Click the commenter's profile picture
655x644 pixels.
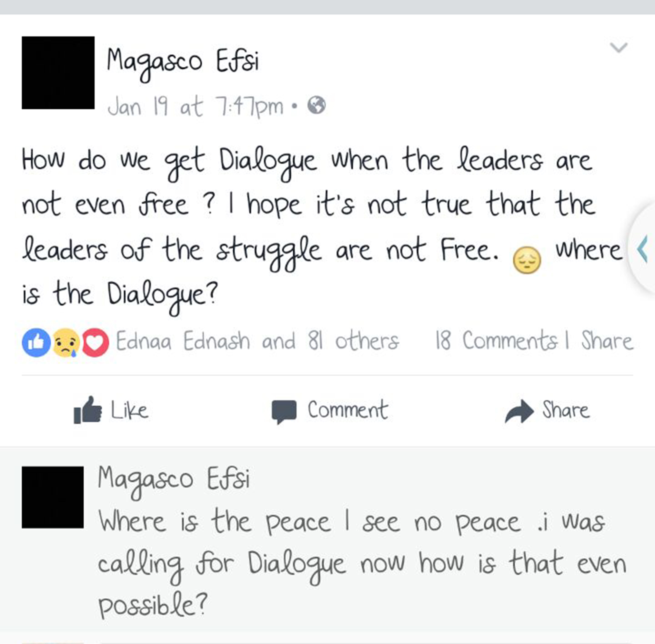coord(53,497)
